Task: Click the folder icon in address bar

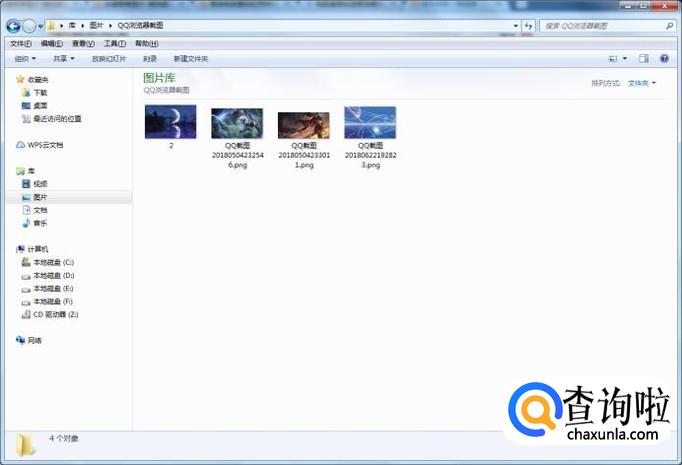Action: click(x=51, y=26)
